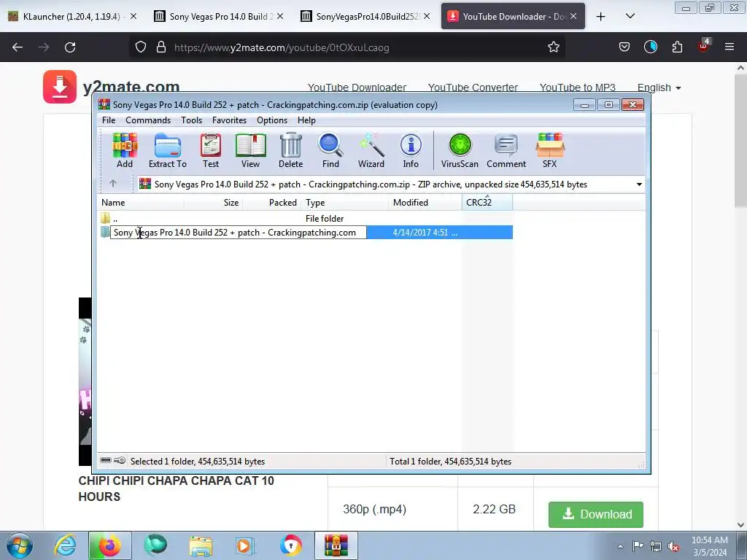Viewport: 747px width, 560px height.
Task: Show hidden tray icons arrow
Action: click(620, 546)
